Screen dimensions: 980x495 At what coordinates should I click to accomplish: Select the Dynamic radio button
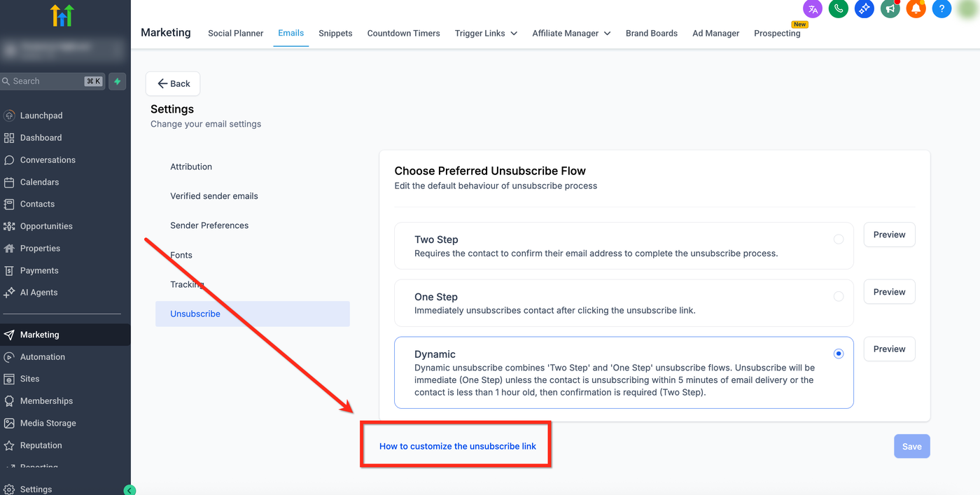point(839,354)
